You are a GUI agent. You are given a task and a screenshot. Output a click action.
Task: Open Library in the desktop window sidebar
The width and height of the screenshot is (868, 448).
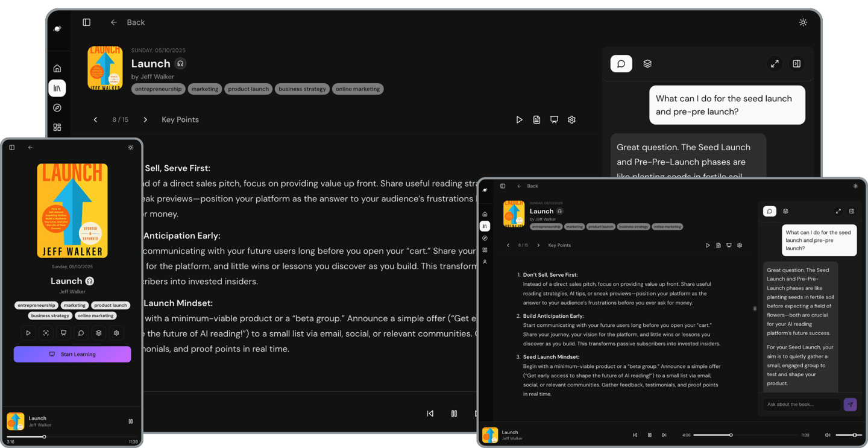pyautogui.click(x=57, y=88)
